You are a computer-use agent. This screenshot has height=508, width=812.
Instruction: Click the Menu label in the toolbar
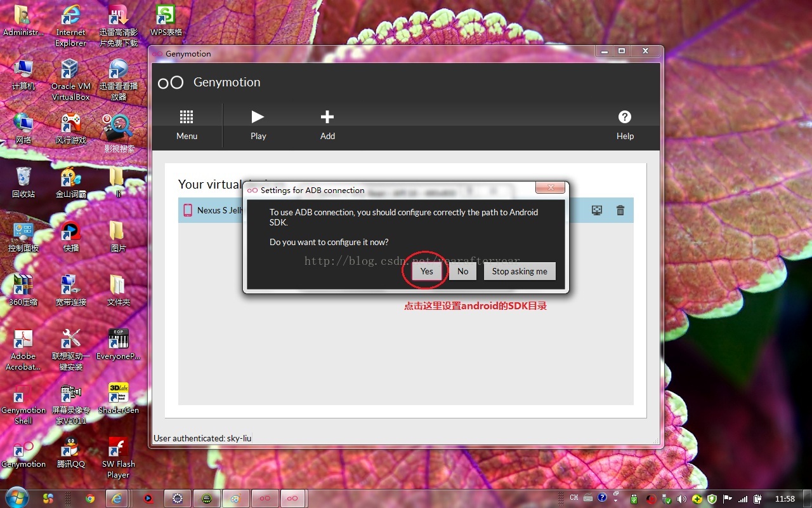pyautogui.click(x=187, y=136)
